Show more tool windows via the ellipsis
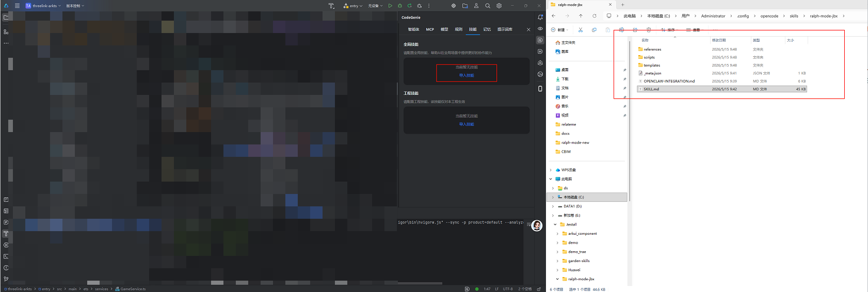Image resolution: width=868 pixels, height=292 pixels. click(x=6, y=43)
